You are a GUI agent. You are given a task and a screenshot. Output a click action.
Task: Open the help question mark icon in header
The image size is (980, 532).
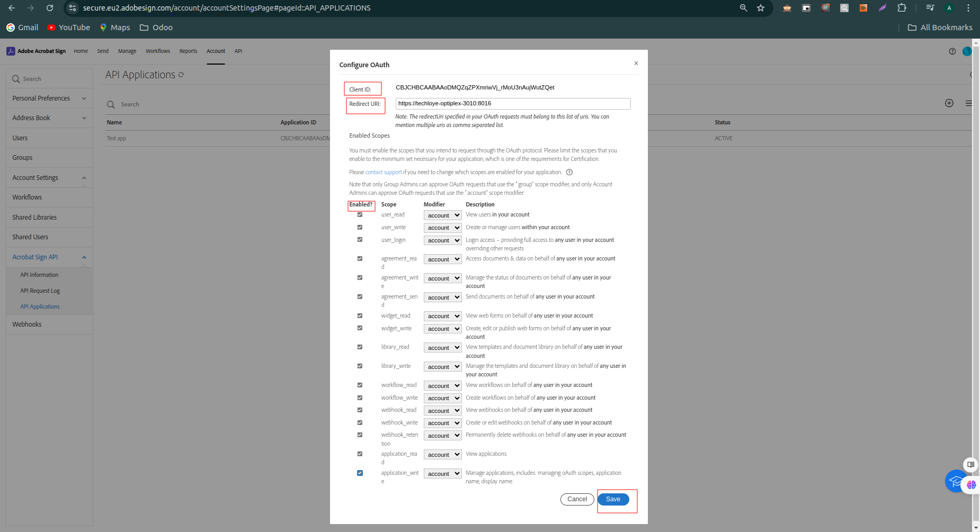pos(952,51)
